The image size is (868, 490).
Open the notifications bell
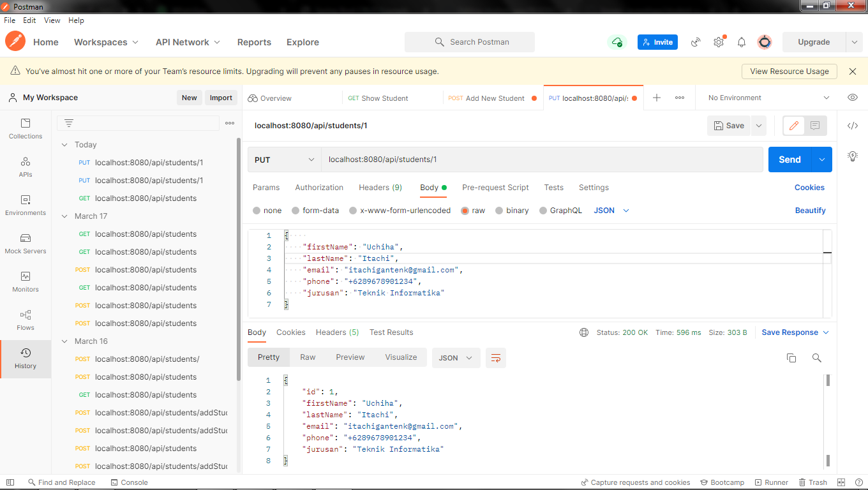click(x=742, y=42)
